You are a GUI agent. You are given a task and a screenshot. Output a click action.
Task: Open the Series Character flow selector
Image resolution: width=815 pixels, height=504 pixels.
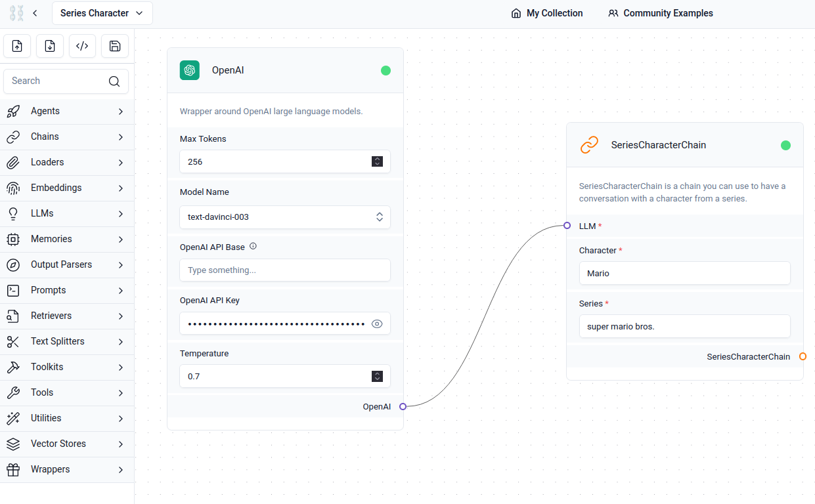102,13
